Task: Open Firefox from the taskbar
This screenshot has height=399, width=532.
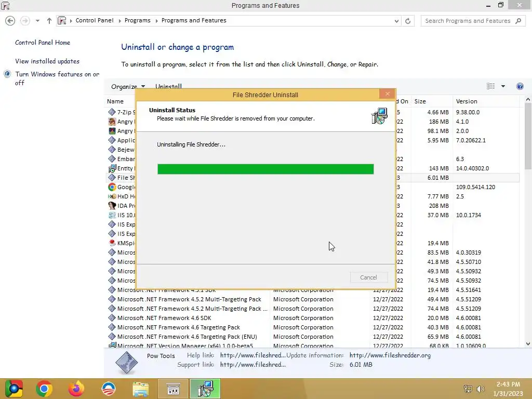Action: (76, 389)
